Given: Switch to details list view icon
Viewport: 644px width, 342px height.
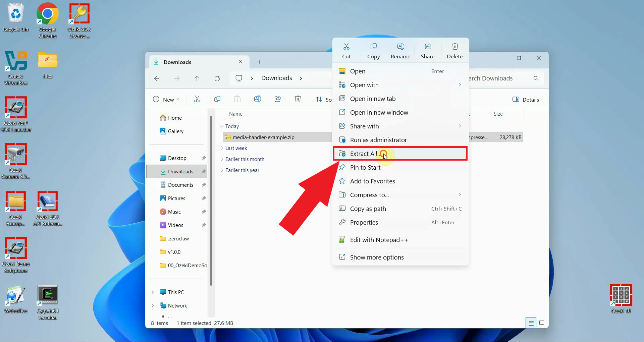Looking at the screenshot, I should (x=531, y=323).
